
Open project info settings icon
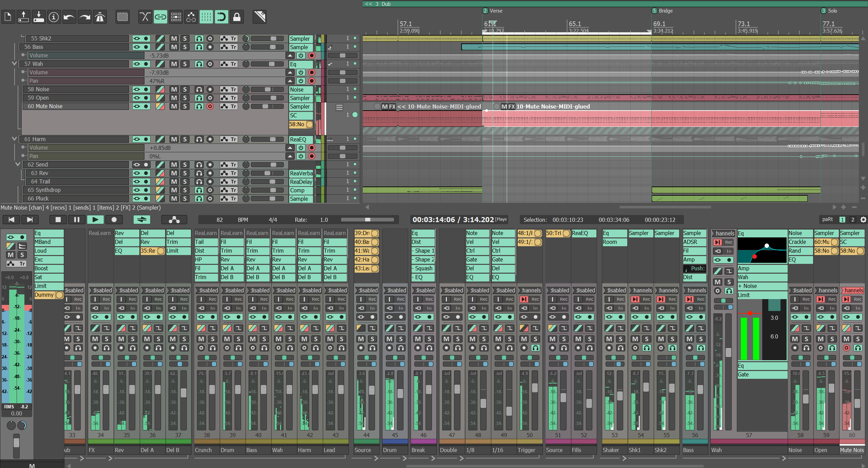(x=54, y=17)
